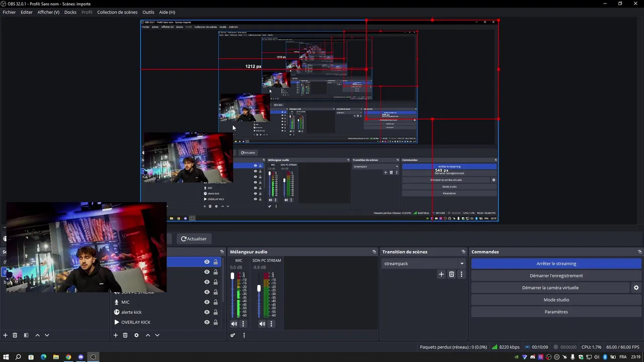The image size is (644, 362).
Task: Mute the SON PC STREAM speaker icon
Action: coord(262,324)
